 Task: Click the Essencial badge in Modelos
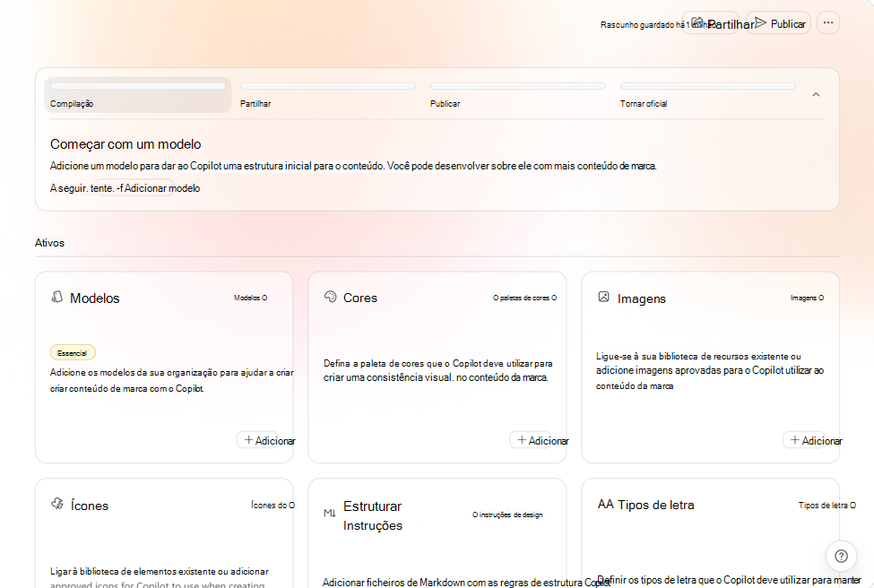73,353
